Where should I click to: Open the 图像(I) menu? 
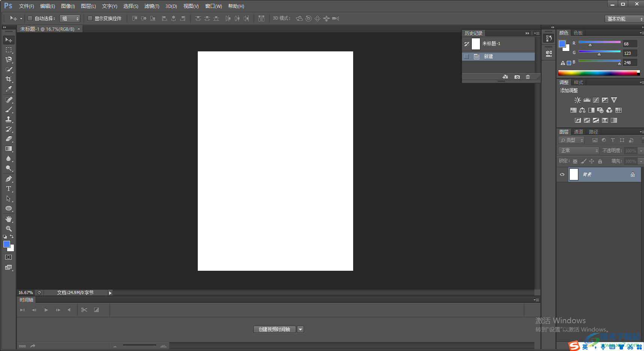pos(68,6)
